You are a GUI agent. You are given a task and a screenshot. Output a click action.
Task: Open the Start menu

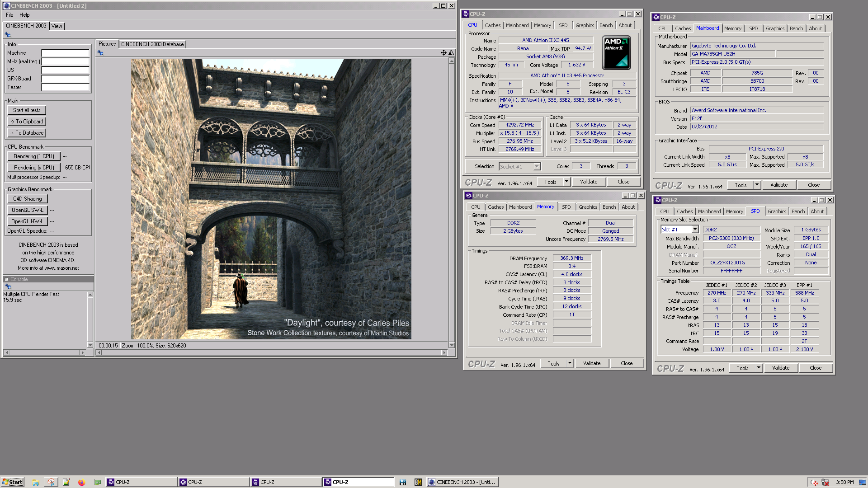point(12,482)
